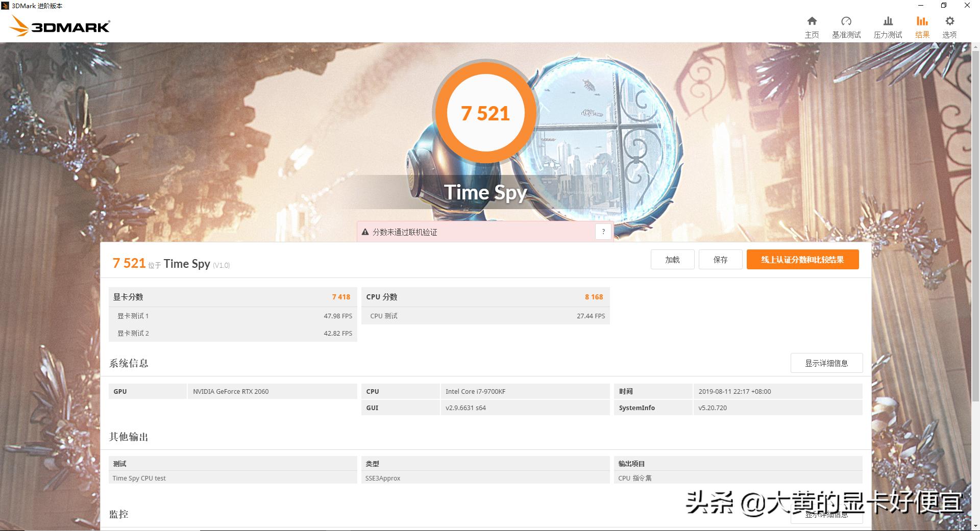The height and width of the screenshot is (531, 980).
Task: Click 显示详细信息 in the 监控 section
Action: tap(826, 514)
